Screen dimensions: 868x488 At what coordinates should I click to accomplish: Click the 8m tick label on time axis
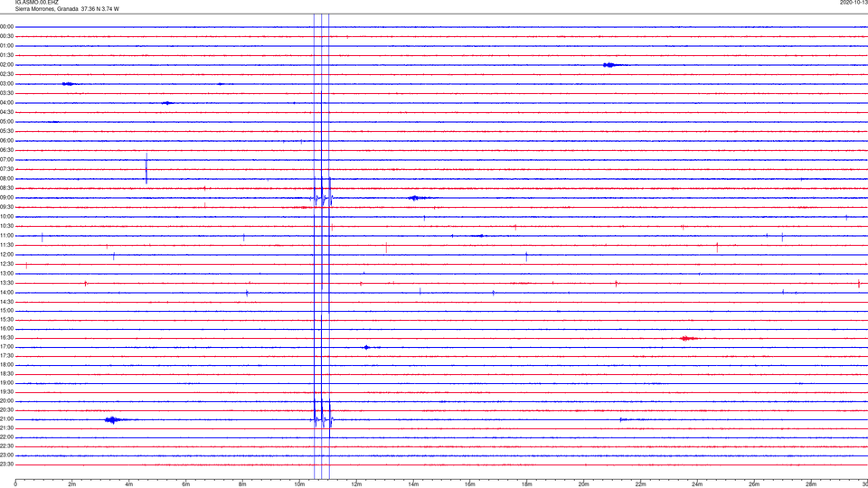pyautogui.click(x=242, y=484)
